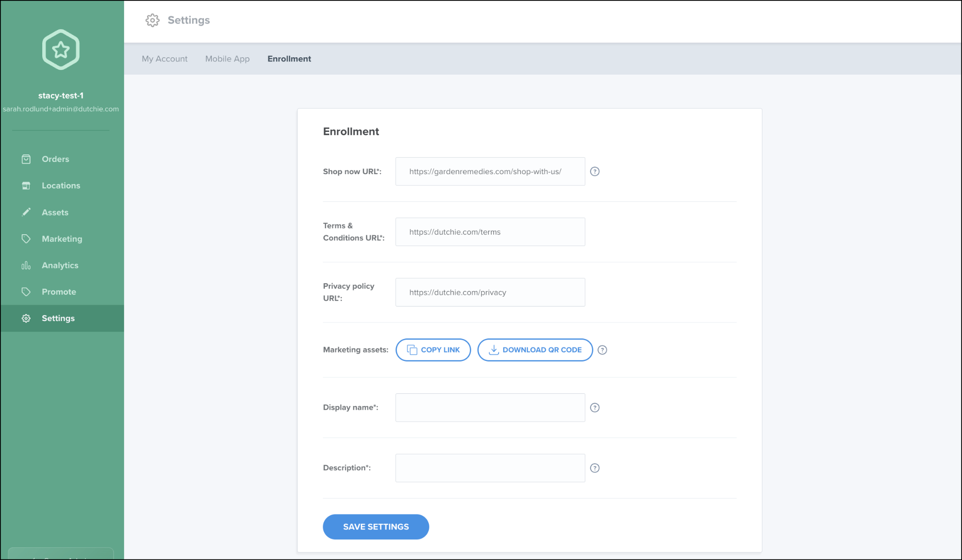The height and width of the screenshot is (560, 962).
Task: Focus the Privacy policy URL field
Action: point(490,292)
